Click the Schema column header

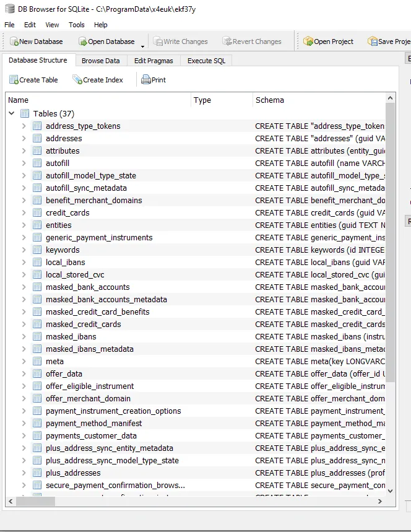270,100
